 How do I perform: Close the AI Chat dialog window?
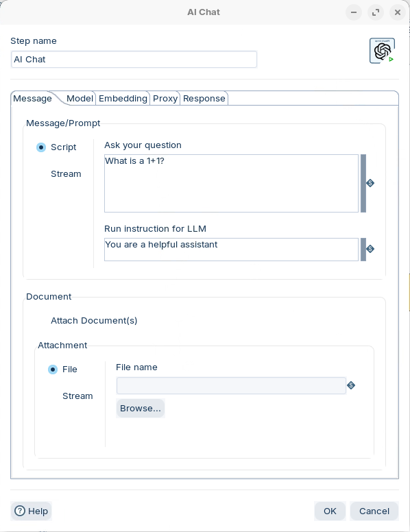tap(398, 12)
